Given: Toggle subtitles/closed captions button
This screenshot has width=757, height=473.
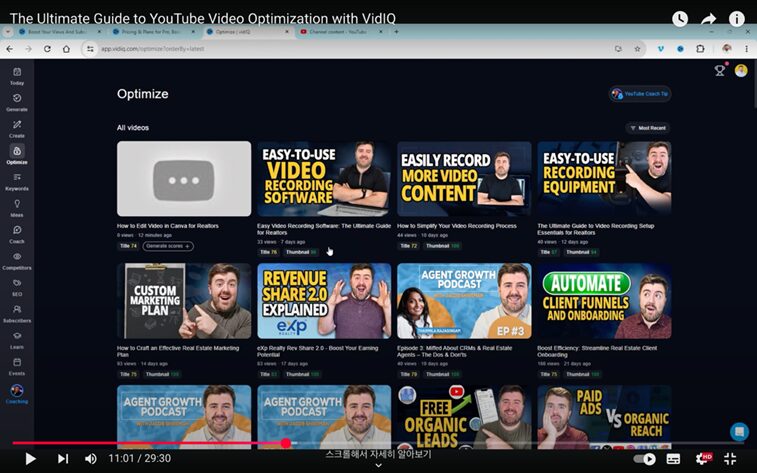Looking at the screenshot, I should click(x=673, y=459).
